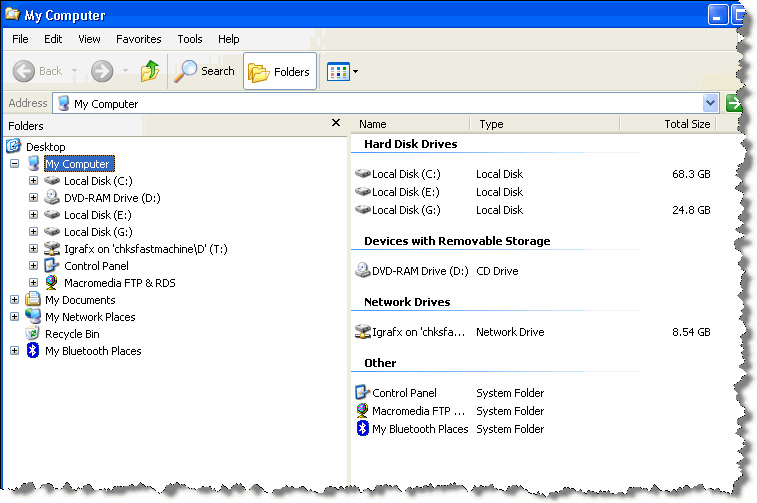
Task: Click the Network Drive type text
Action: point(510,332)
